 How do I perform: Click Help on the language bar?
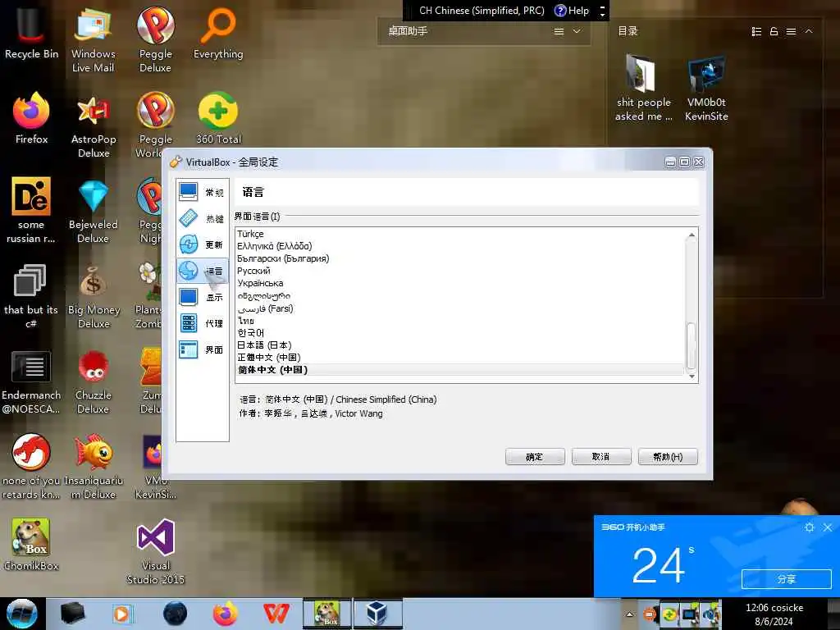click(x=572, y=10)
